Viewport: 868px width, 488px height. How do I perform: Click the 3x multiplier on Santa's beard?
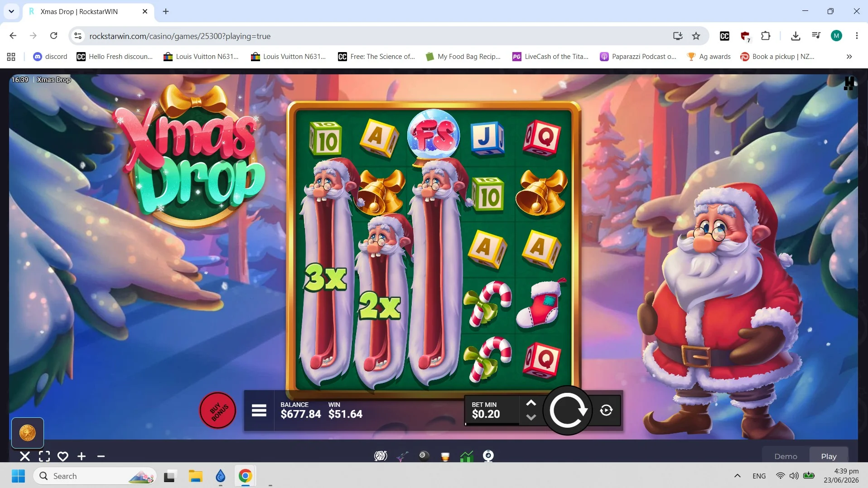coord(326,277)
